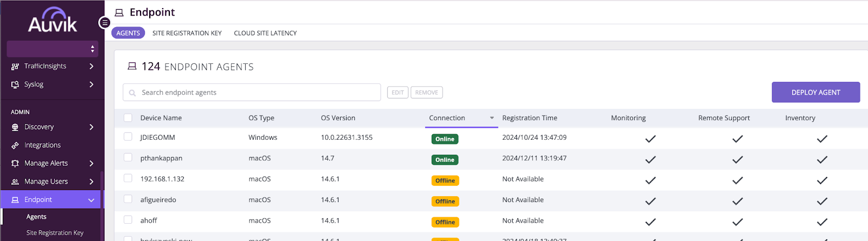Viewport: 868px width, 241px height.
Task: Check the box for JDIEGOMM row
Action: [128, 136]
